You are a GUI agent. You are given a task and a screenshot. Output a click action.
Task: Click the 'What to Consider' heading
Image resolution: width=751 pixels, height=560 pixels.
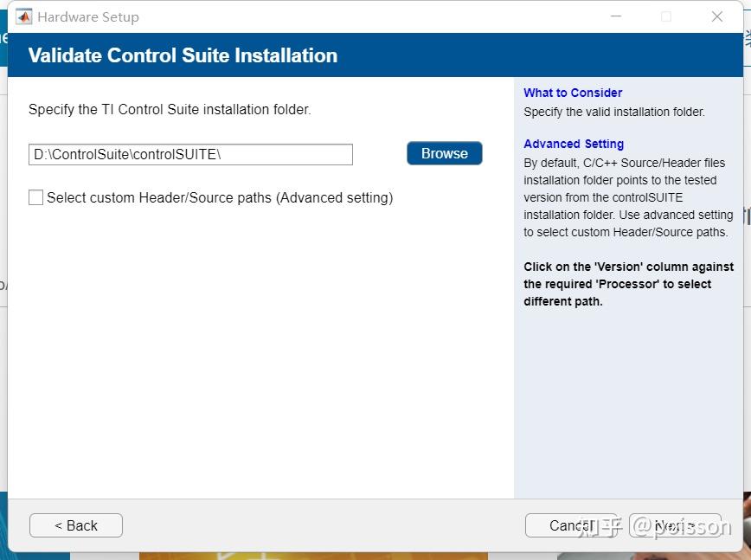coord(573,93)
